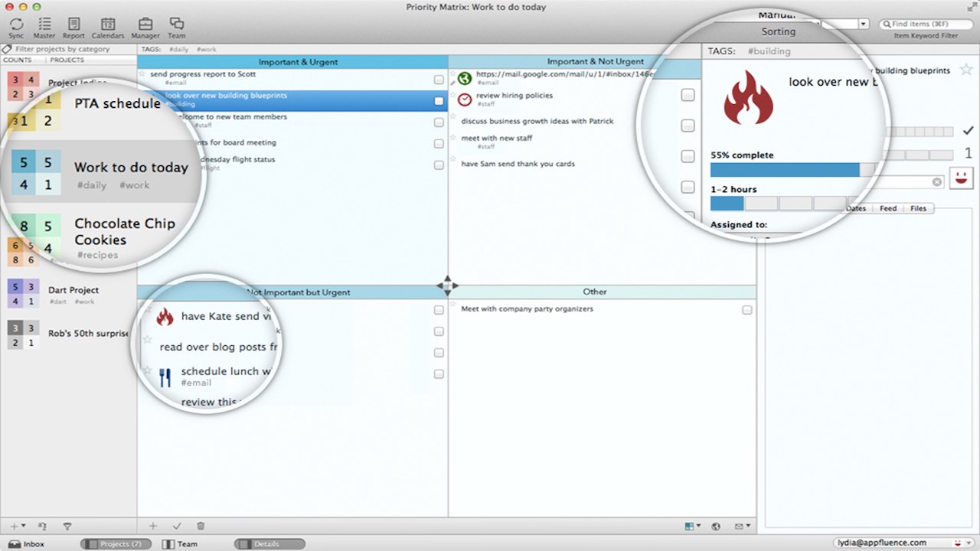Click the project sort icon below project list
The width and height of the screenshot is (980, 551).
tap(42, 526)
